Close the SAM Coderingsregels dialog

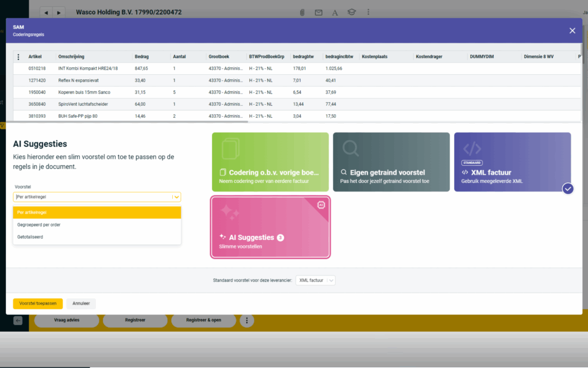[x=572, y=31]
